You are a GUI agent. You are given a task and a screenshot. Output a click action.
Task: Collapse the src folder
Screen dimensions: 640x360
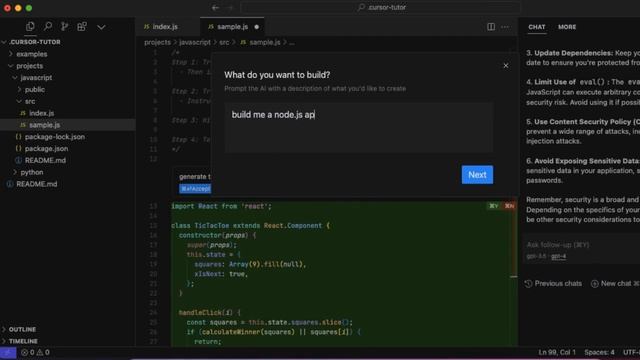tap(30, 101)
